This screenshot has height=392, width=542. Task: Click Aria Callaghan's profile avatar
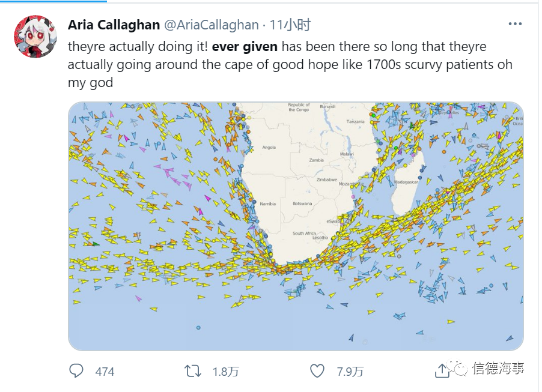click(35, 37)
